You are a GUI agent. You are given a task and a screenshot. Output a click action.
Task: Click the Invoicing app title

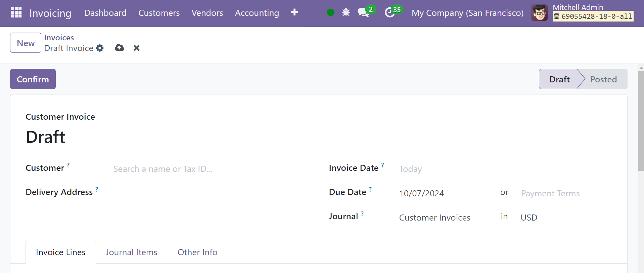tap(50, 13)
